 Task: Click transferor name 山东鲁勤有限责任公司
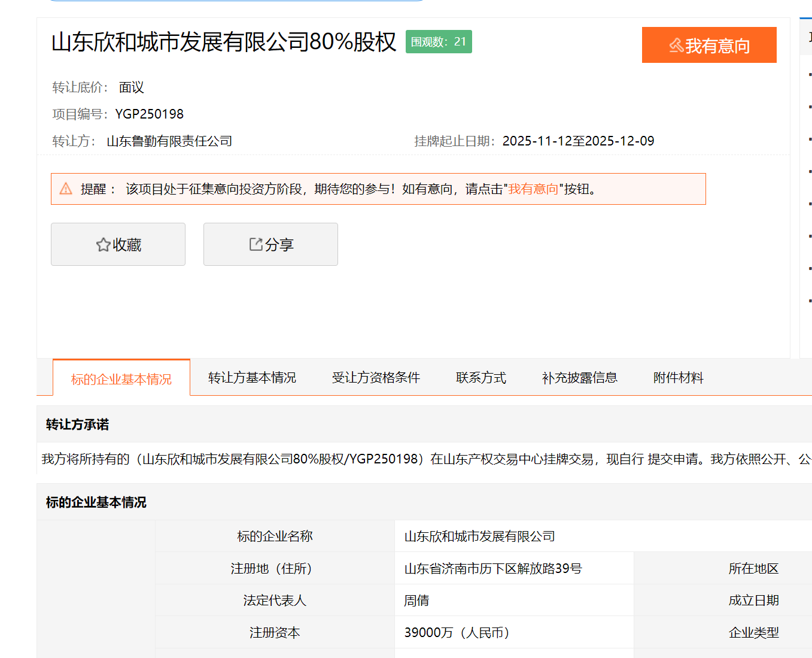click(x=169, y=141)
